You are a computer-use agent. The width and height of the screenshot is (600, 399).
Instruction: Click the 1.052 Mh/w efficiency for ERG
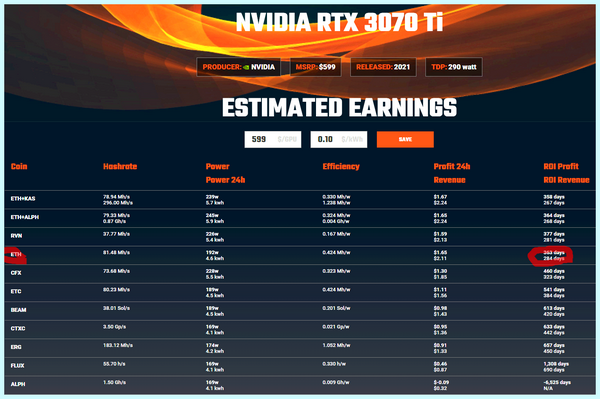pyautogui.click(x=336, y=345)
